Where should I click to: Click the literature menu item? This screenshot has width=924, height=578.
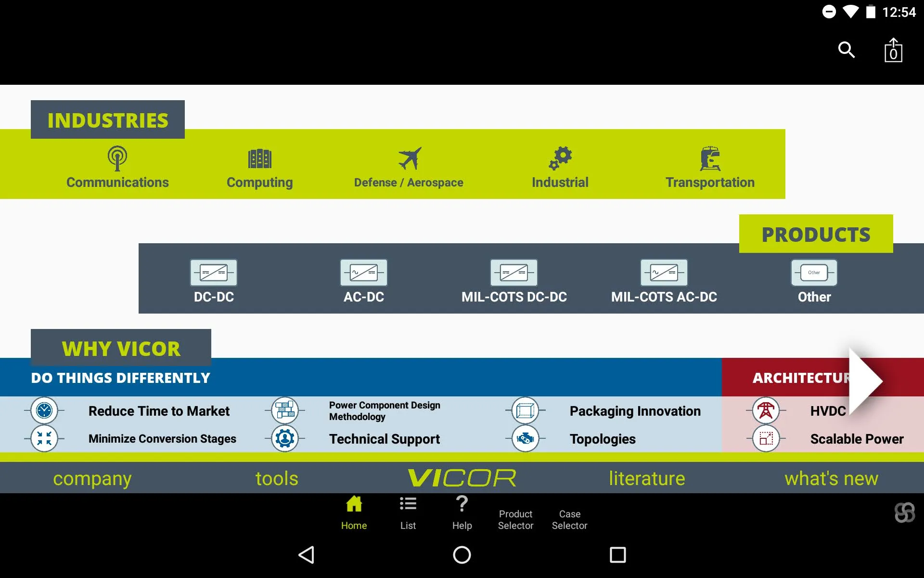(x=646, y=477)
